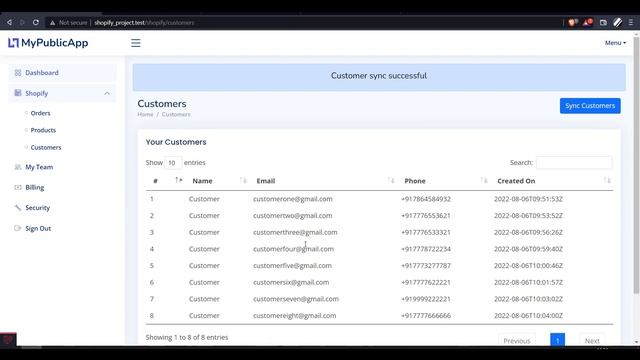
Task: Click the Dashboard grid icon
Action: click(x=18, y=73)
